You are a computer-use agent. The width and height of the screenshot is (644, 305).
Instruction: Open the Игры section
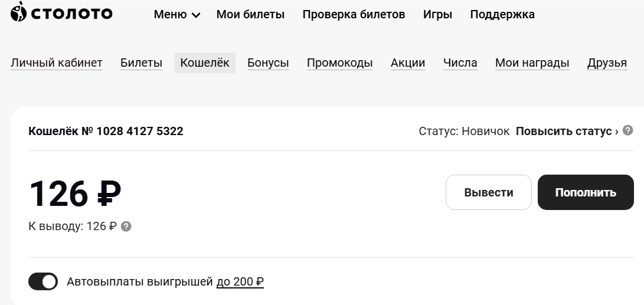[437, 15]
